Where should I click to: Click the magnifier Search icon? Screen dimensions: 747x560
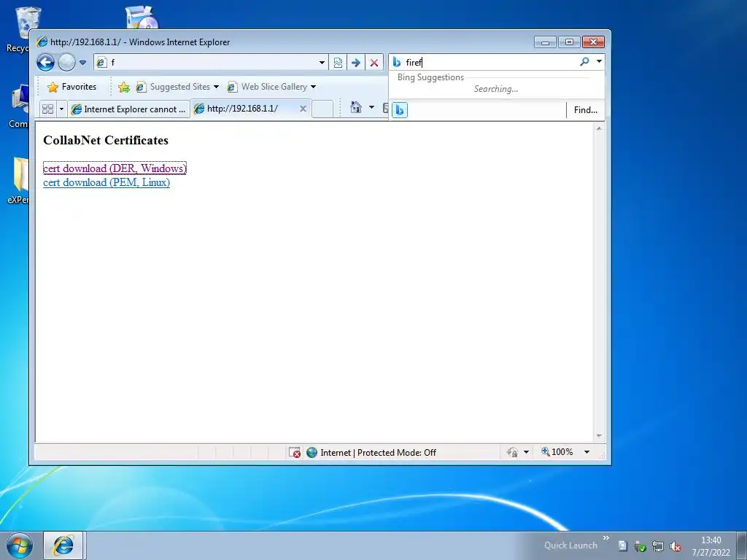coord(584,61)
